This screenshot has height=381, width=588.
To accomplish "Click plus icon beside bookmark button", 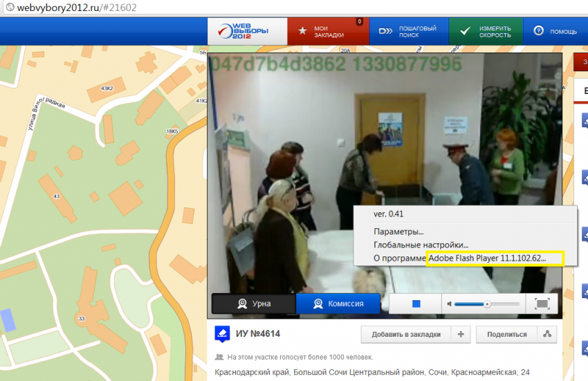I will pyautogui.click(x=461, y=335).
